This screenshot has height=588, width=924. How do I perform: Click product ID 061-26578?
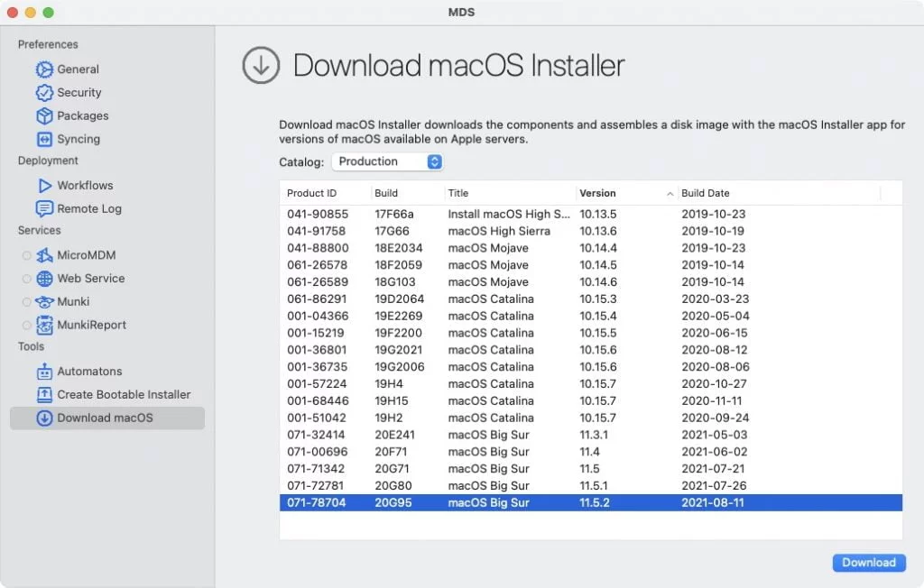point(317,265)
